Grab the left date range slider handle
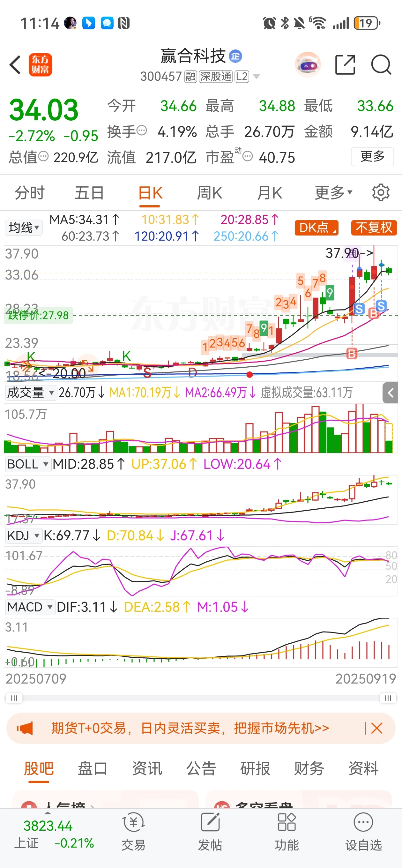The width and height of the screenshot is (402, 868). [x=14, y=698]
